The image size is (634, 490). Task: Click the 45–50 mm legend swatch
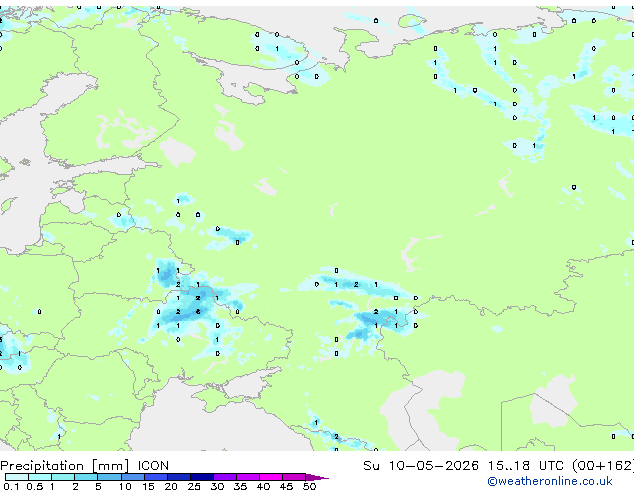click(x=294, y=477)
